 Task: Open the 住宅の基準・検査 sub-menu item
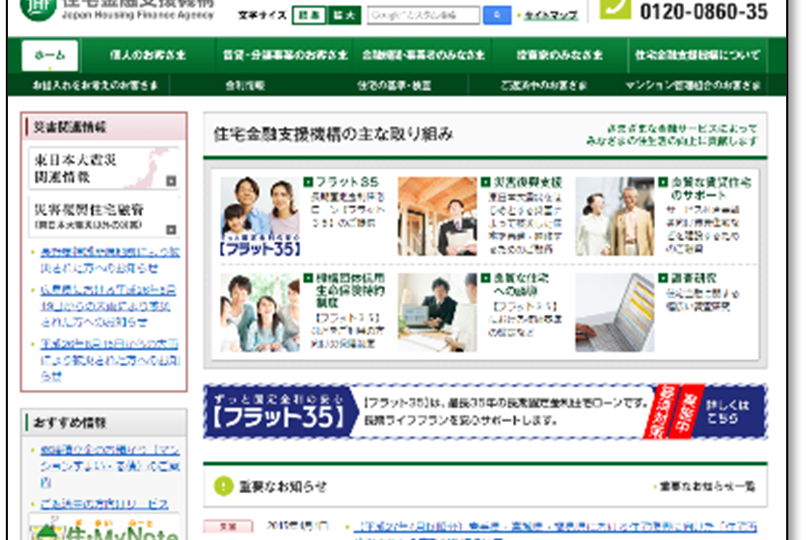(x=394, y=85)
